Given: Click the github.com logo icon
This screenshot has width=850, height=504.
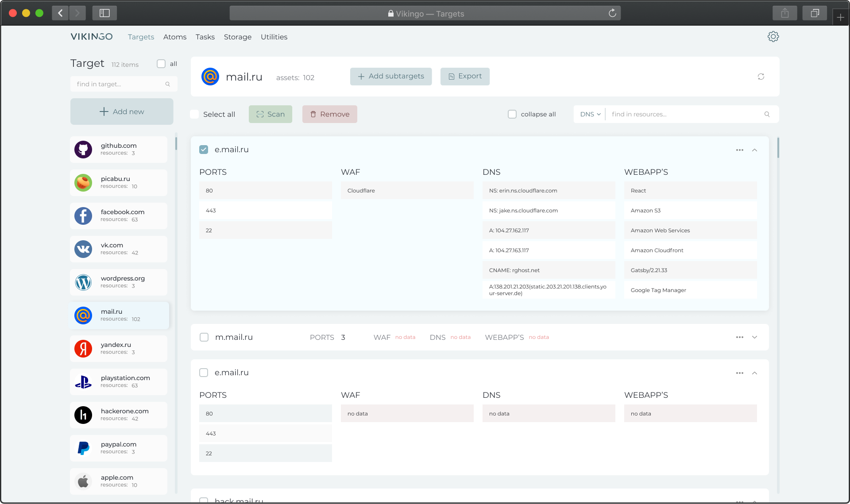Looking at the screenshot, I should click(x=83, y=150).
